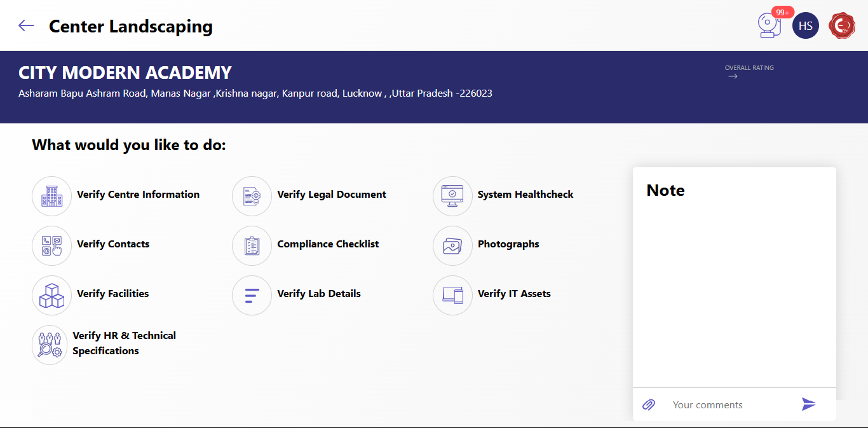Open the HS user profile avatar

click(x=805, y=26)
